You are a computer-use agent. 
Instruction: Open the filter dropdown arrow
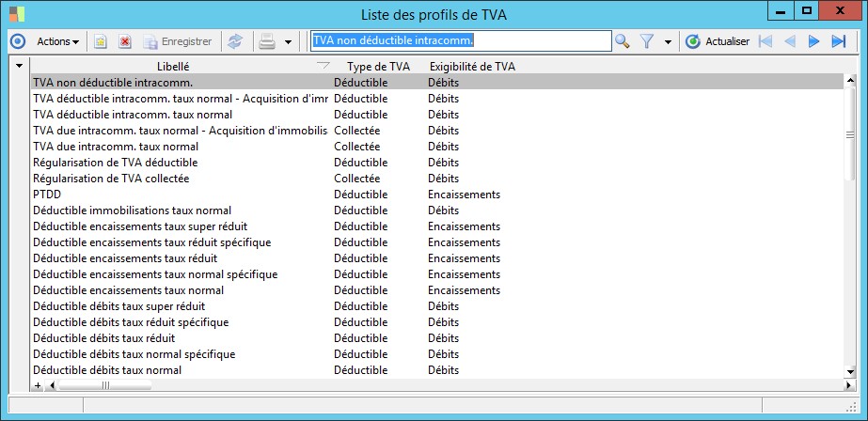668,42
